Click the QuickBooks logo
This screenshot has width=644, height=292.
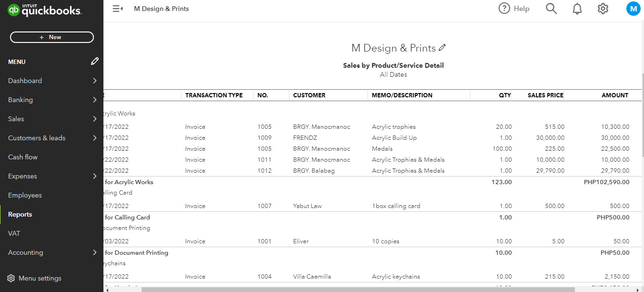click(45, 10)
